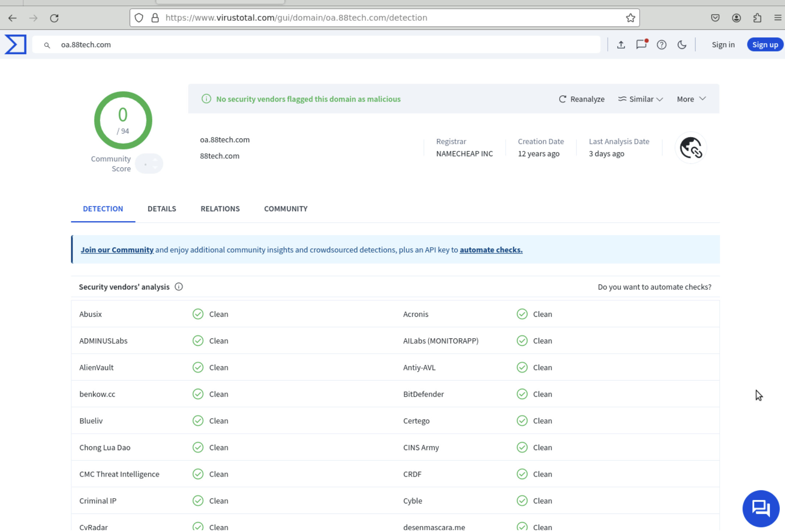Click the VirusTotal sigma logo
Viewport: 785px width, 532px height.
(x=16, y=45)
